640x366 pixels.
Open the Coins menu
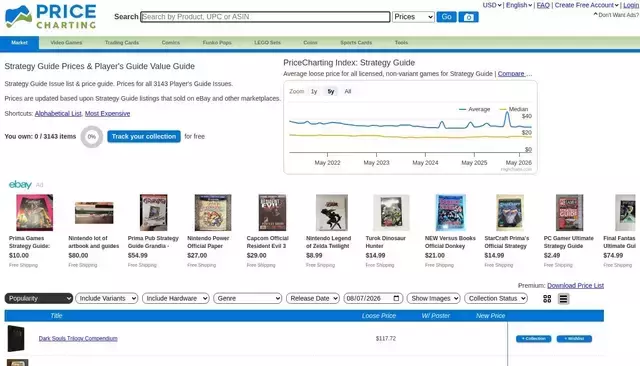click(x=310, y=42)
